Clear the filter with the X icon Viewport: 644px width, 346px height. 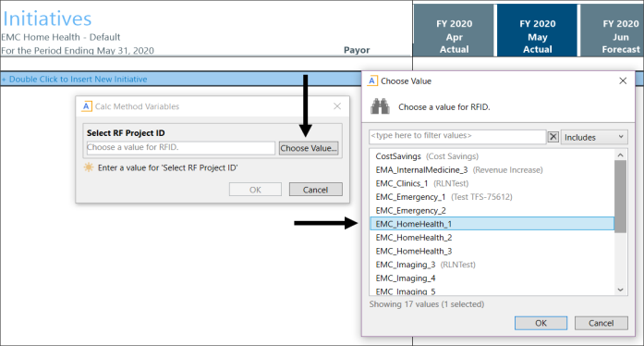pyautogui.click(x=553, y=137)
